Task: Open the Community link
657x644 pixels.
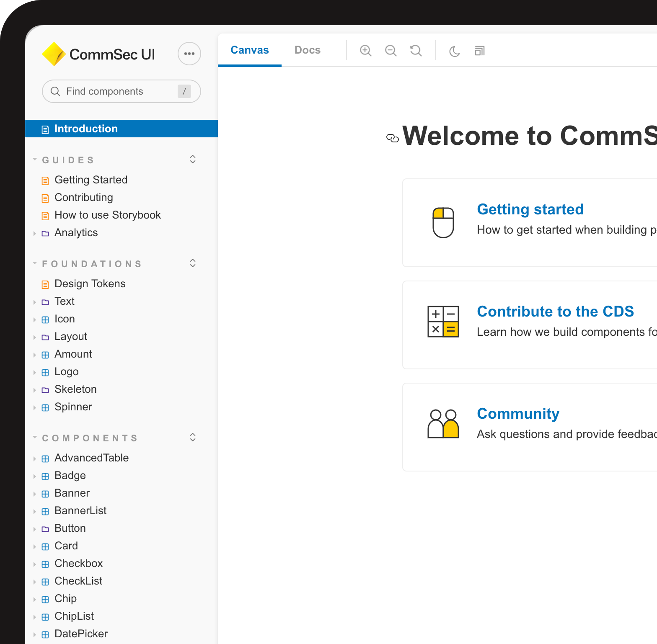Action: [518, 413]
